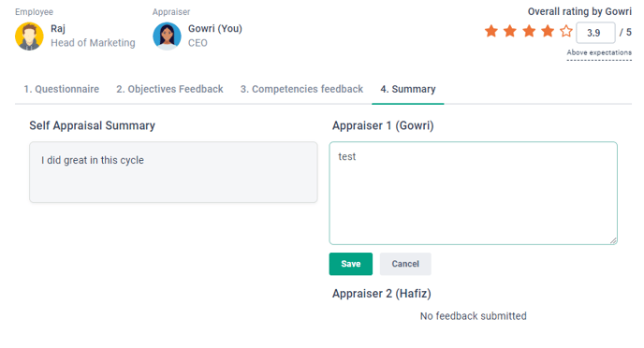Click the Raj employee name

tap(58, 29)
